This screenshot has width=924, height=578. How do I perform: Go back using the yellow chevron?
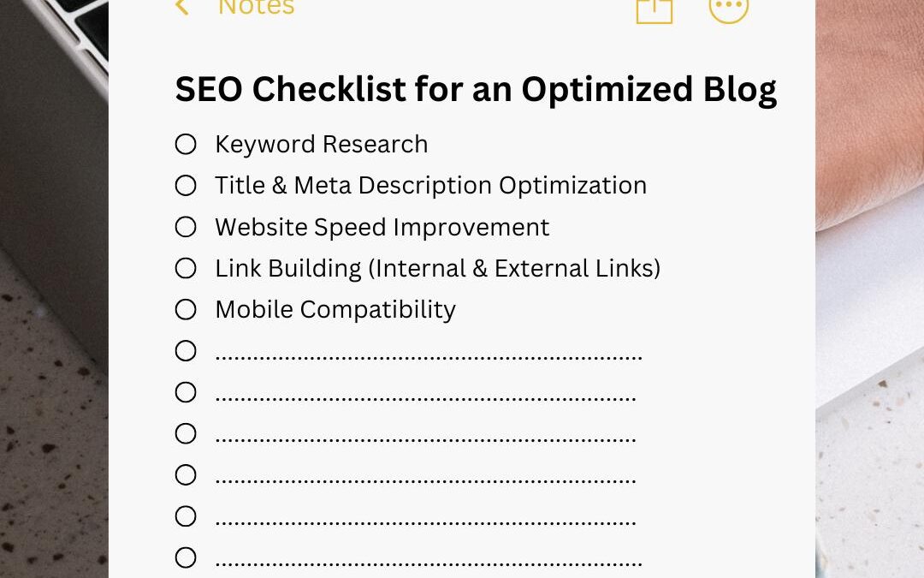182,8
